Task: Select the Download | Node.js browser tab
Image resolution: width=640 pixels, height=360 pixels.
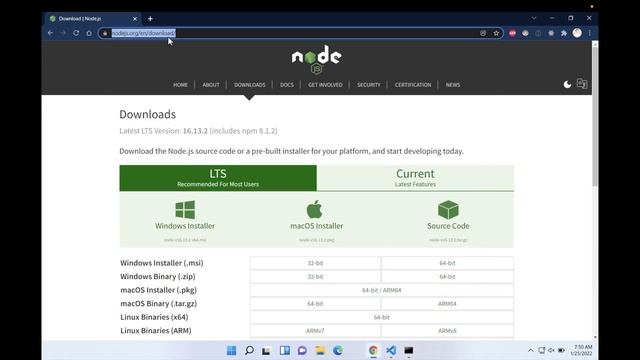Action: click(x=92, y=19)
